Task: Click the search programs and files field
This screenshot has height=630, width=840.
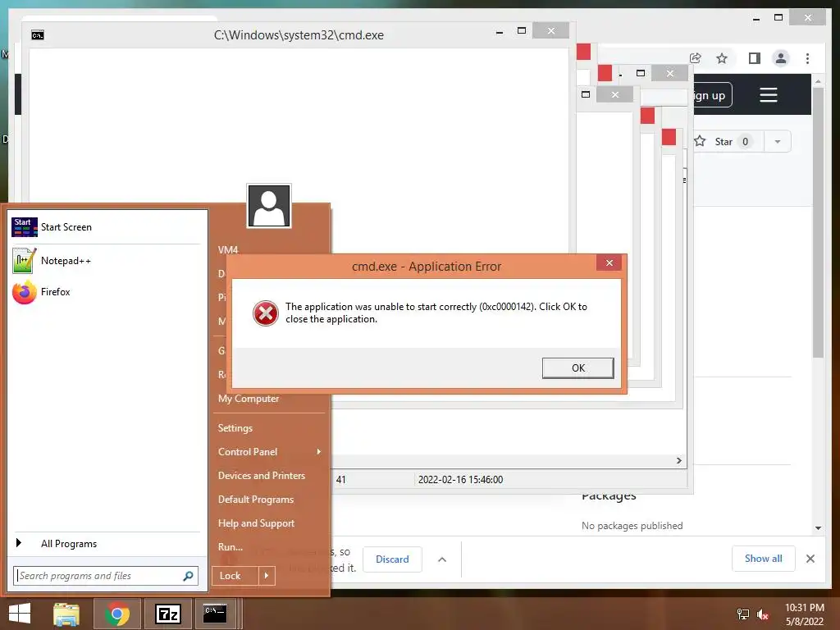Action: point(106,576)
